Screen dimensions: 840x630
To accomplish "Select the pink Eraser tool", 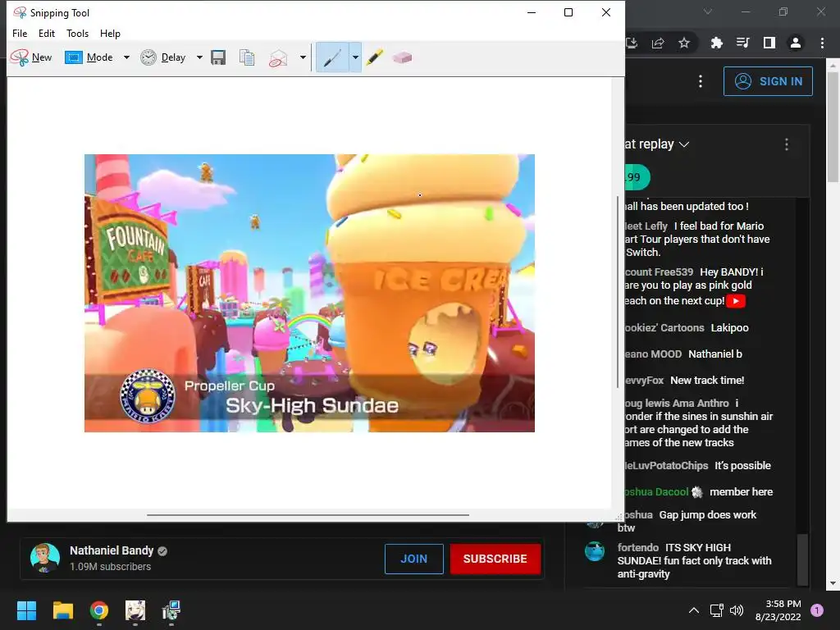I will (402, 57).
